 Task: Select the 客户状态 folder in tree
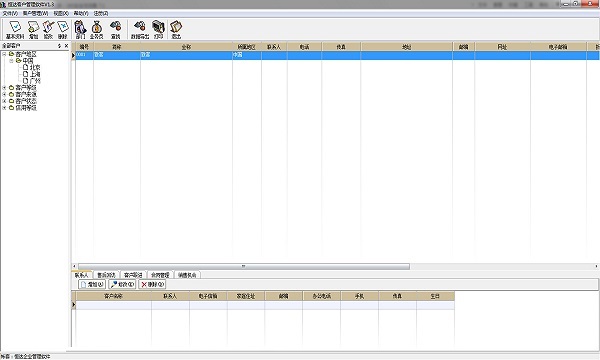(26, 101)
